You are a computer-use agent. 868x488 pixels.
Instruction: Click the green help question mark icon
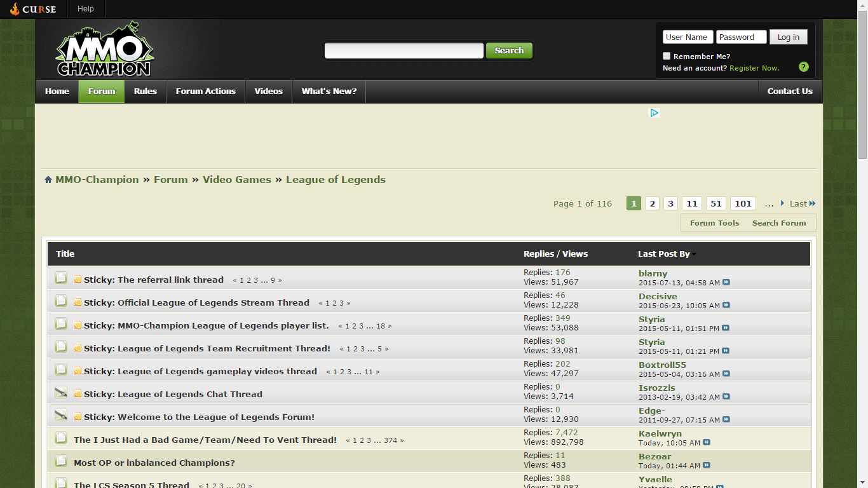click(x=804, y=67)
